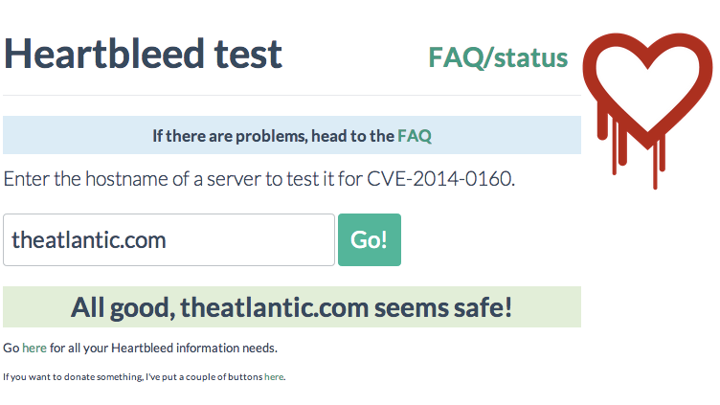The image size is (720, 405).
Task: Click "seems safe!" in the result message
Action: coord(443,308)
